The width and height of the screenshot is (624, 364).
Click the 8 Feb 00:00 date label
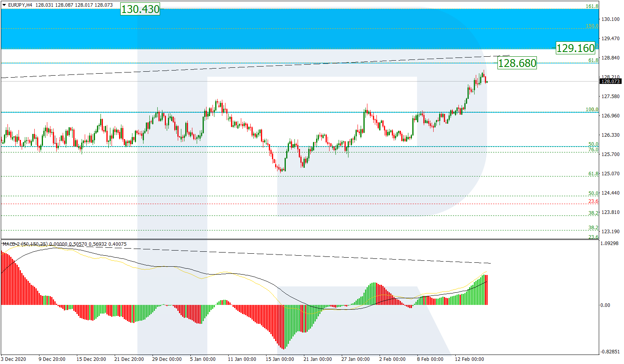click(430, 359)
